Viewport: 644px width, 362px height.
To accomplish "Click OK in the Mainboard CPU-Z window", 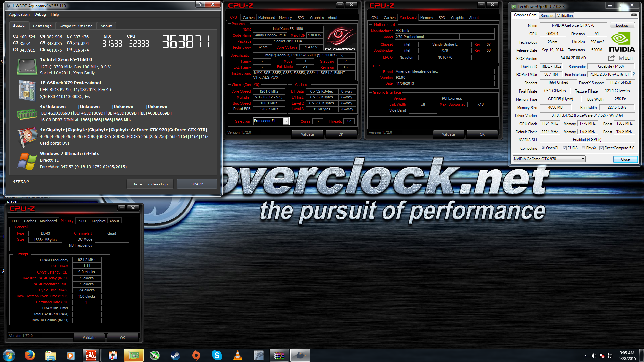I will (482, 134).
